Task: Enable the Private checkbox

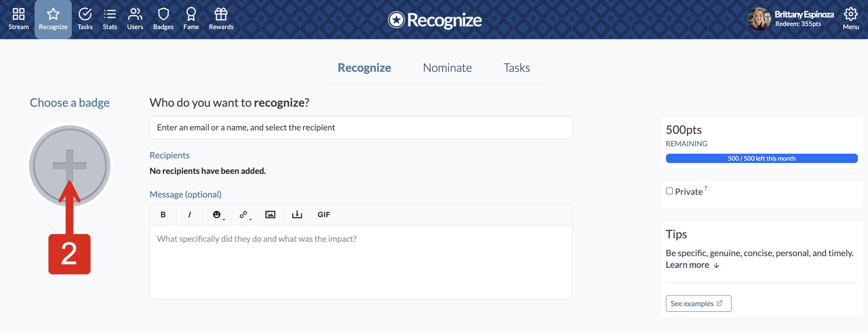Action: point(669,191)
